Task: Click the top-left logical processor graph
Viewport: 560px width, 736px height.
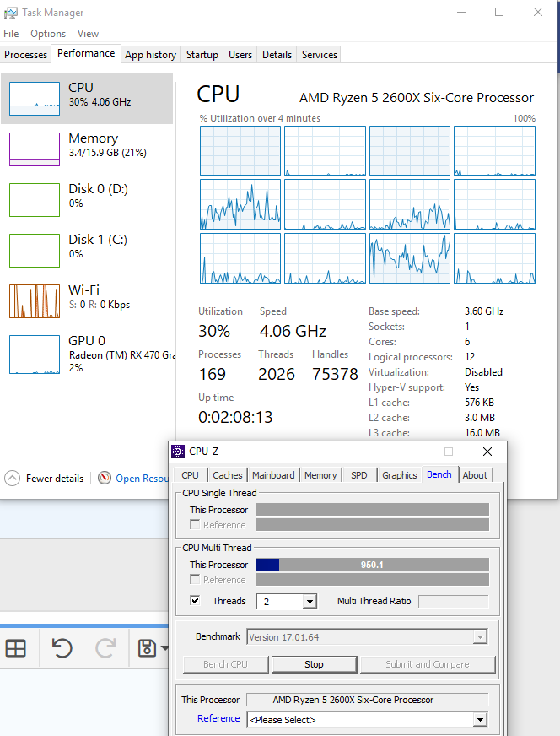Action: (240, 151)
